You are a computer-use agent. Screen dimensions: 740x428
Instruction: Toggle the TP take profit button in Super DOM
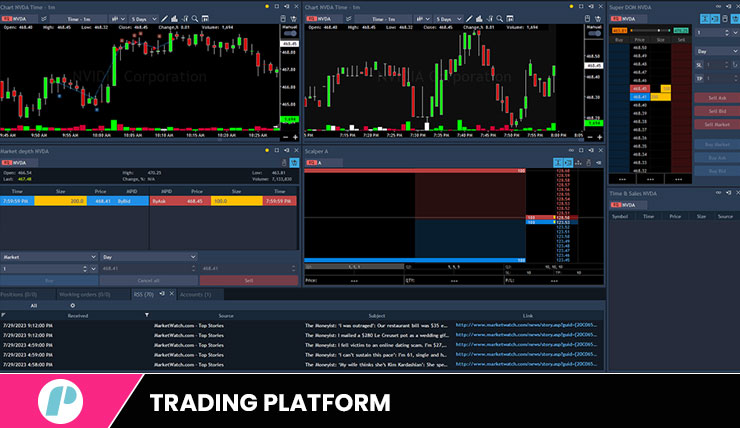tap(699, 79)
